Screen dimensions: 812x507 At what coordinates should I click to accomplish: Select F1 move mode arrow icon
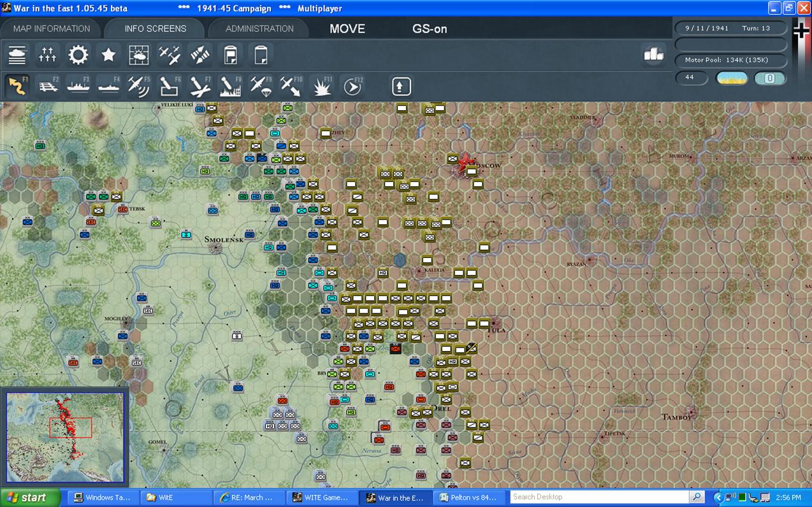[x=17, y=86]
